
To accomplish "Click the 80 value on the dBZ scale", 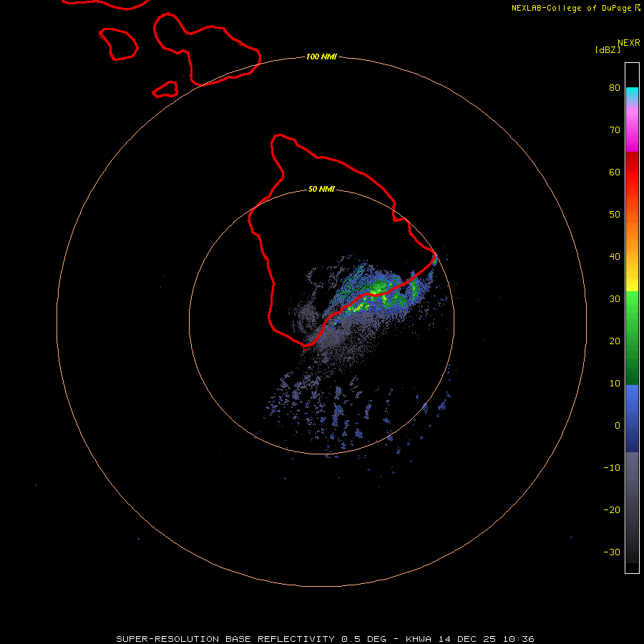I will (615, 88).
